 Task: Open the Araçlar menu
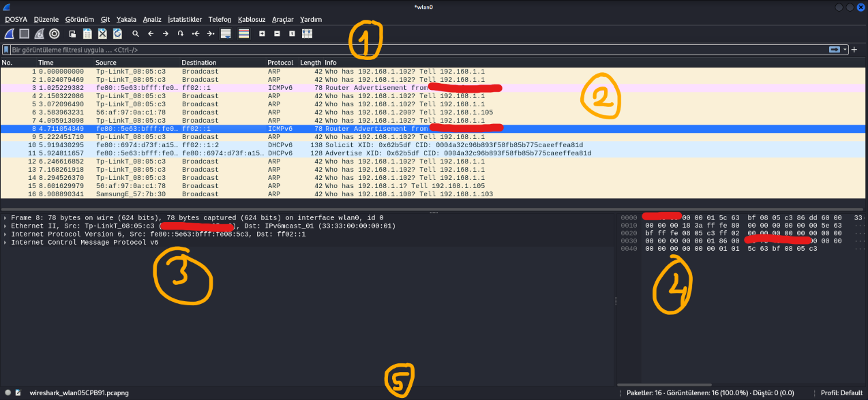click(x=282, y=19)
